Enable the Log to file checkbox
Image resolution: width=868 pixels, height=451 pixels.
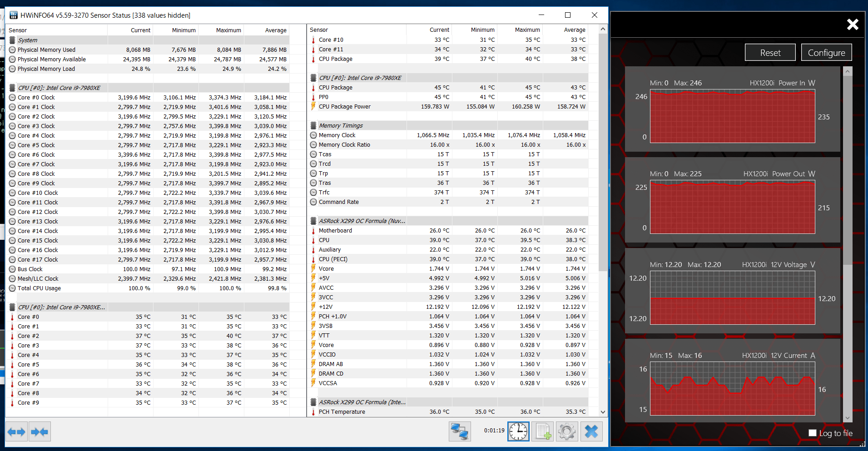(813, 433)
